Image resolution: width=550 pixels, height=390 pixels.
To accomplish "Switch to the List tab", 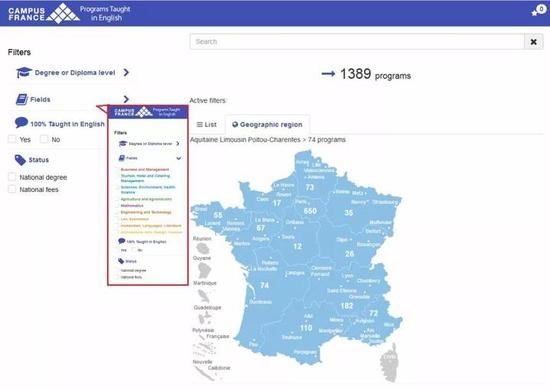I will (x=207, y=125).
